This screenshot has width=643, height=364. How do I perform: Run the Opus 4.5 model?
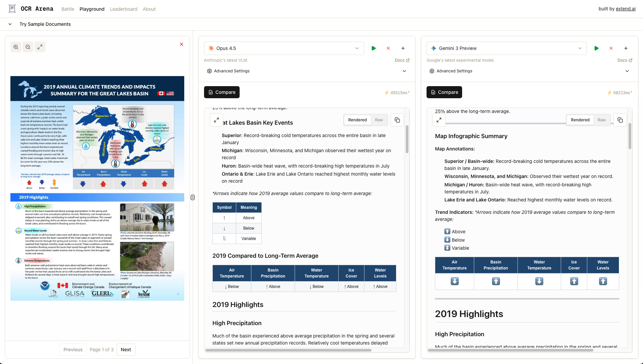coord(374,48)
